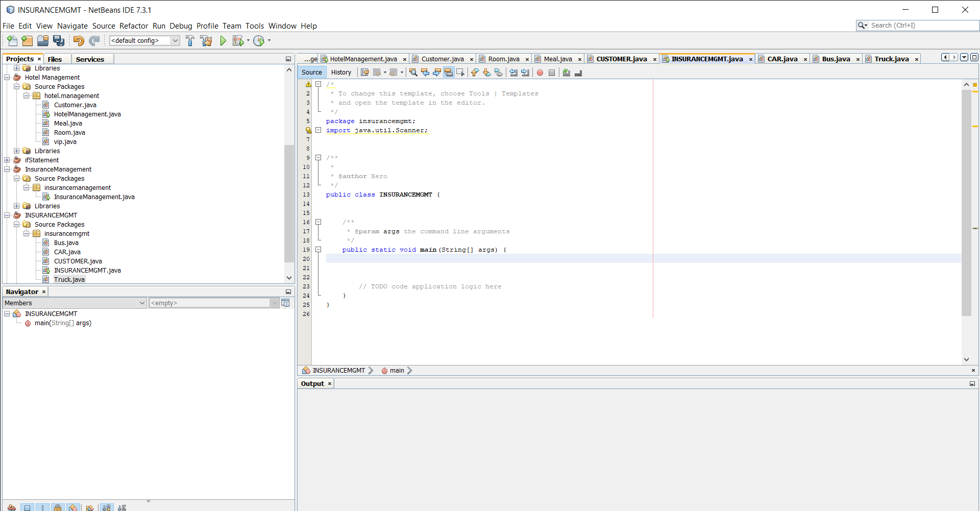Expand the ifStatement project
The image size is (980, 511).
[x=7, y=160]
